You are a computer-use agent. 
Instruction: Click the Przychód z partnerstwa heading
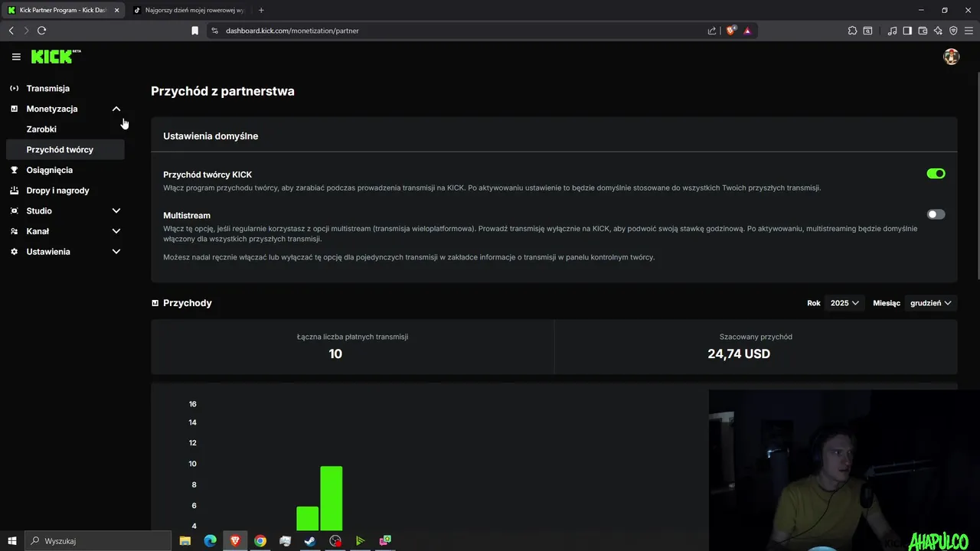(x=223, y=91)
